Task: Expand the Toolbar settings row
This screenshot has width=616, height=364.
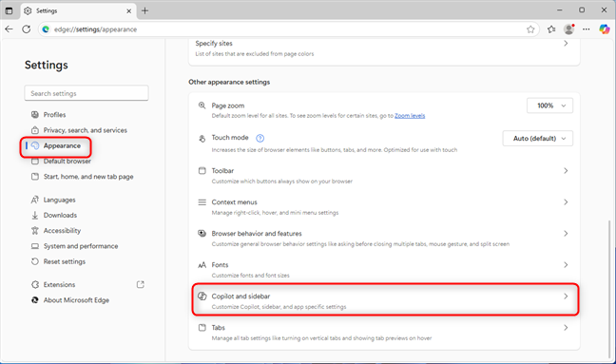Action: (384, 176)
